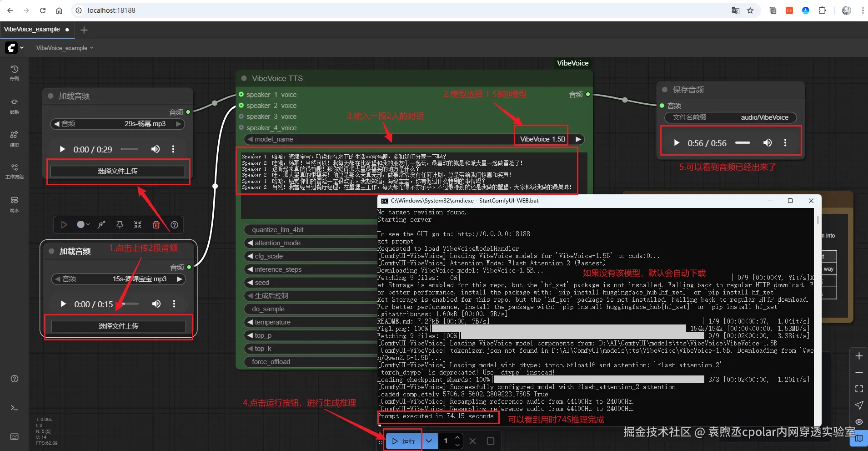The height and width of the screenshot is (451, 868).
Task: Open the templates sidebar panel
Action: coord(15,203)
